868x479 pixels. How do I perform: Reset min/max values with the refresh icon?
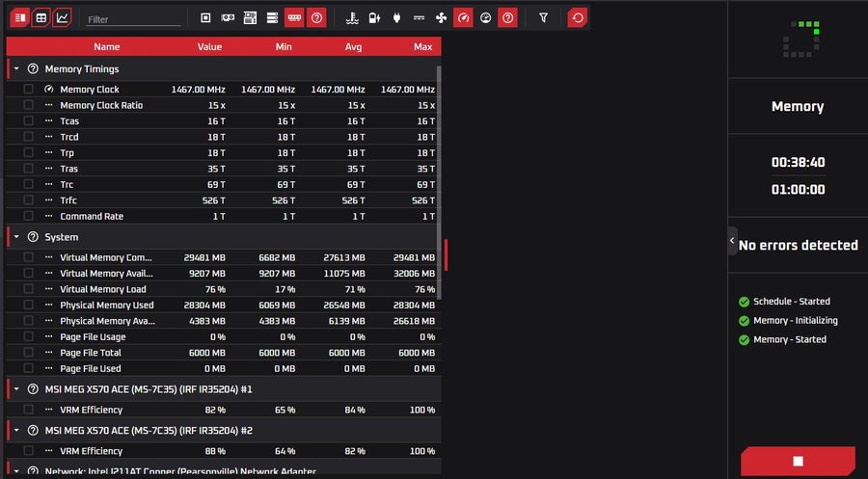(578, 18)
